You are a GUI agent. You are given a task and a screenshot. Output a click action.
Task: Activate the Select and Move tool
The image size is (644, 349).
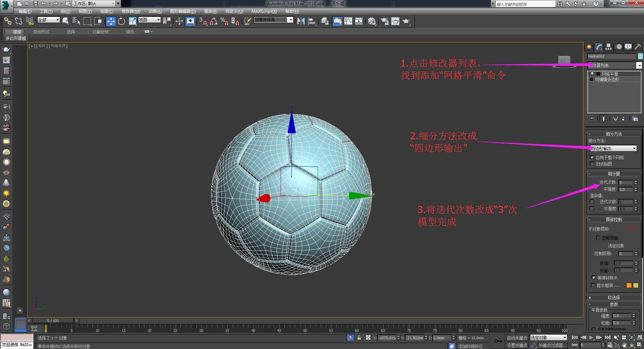[111, 21]
